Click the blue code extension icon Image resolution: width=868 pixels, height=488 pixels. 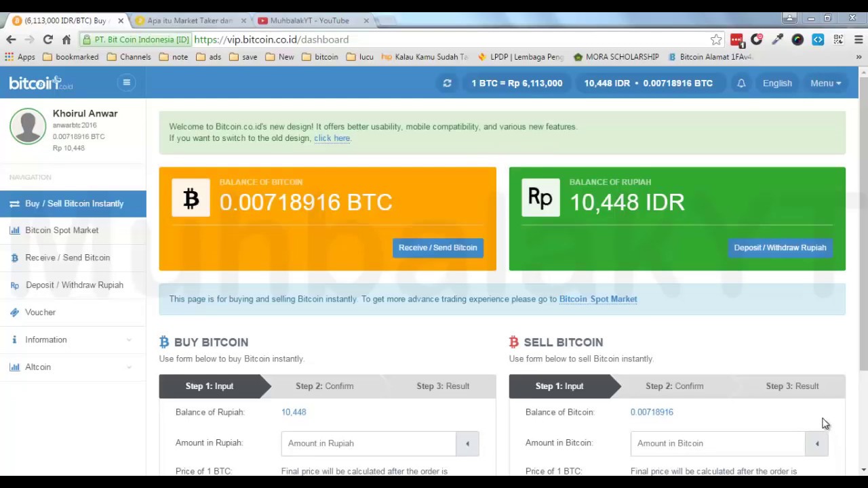(818, 40)
